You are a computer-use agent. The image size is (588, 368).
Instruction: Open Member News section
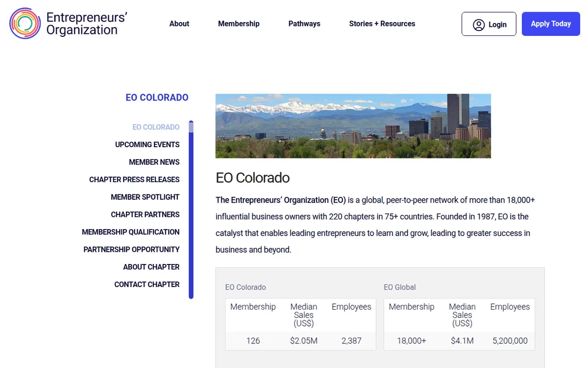coord(154,162)
